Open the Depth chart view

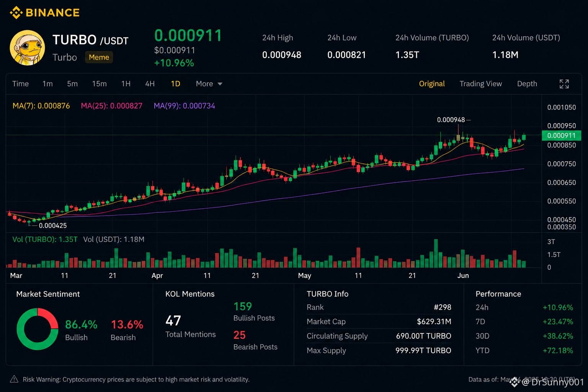point(527,84)
